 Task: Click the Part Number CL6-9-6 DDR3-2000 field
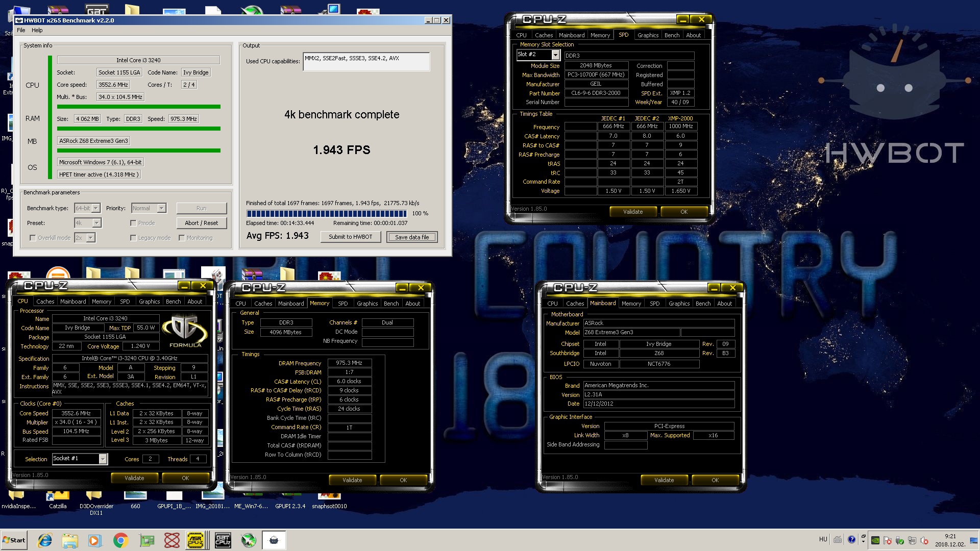pos(596,93)
